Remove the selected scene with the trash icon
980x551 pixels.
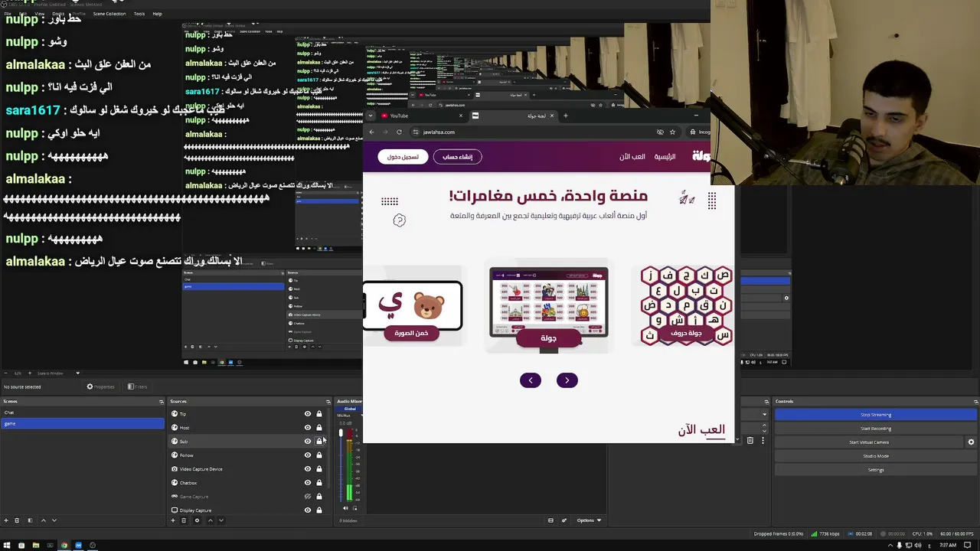pyautogui.click(x=17, y=520)
